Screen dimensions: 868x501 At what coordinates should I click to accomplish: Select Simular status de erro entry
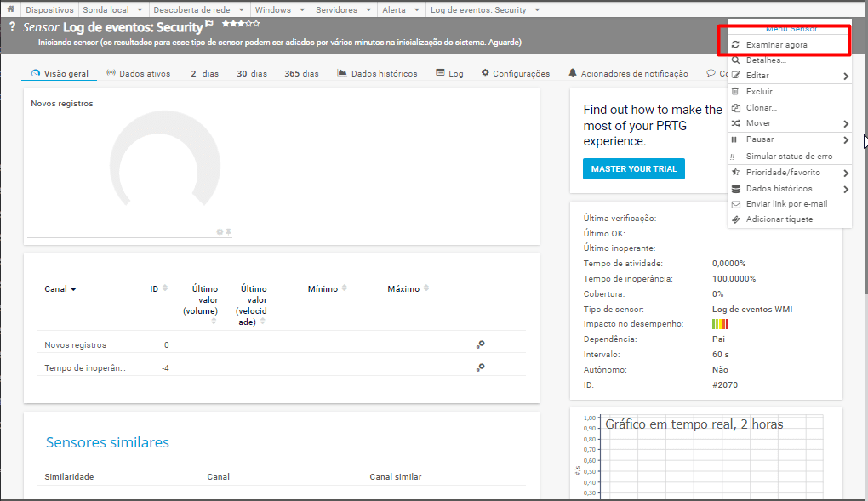(x=789, y=157)
